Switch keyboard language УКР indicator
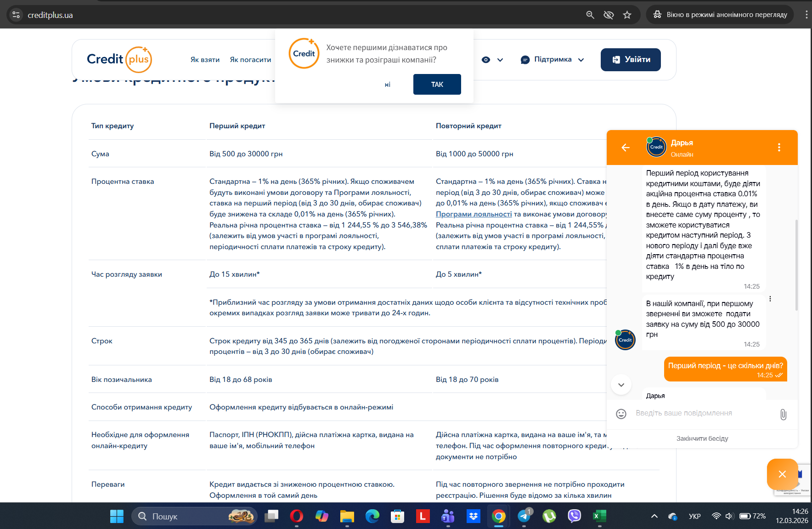The height and width of the screenshot is (529, 812). pos(694,516)
